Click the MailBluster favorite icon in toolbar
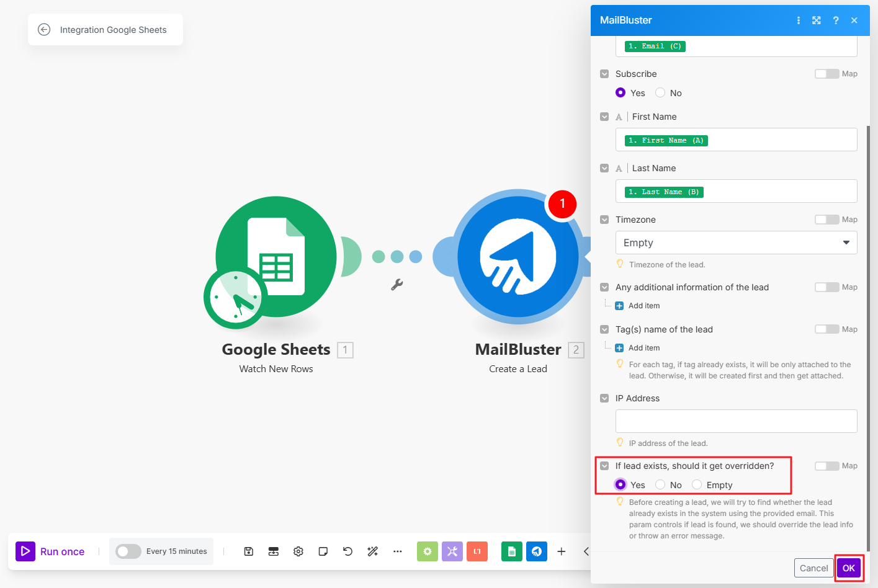 pos(537,551)
